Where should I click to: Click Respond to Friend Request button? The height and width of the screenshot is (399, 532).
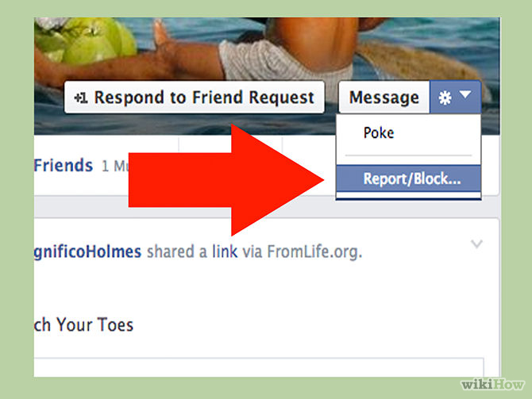[194, 98]
